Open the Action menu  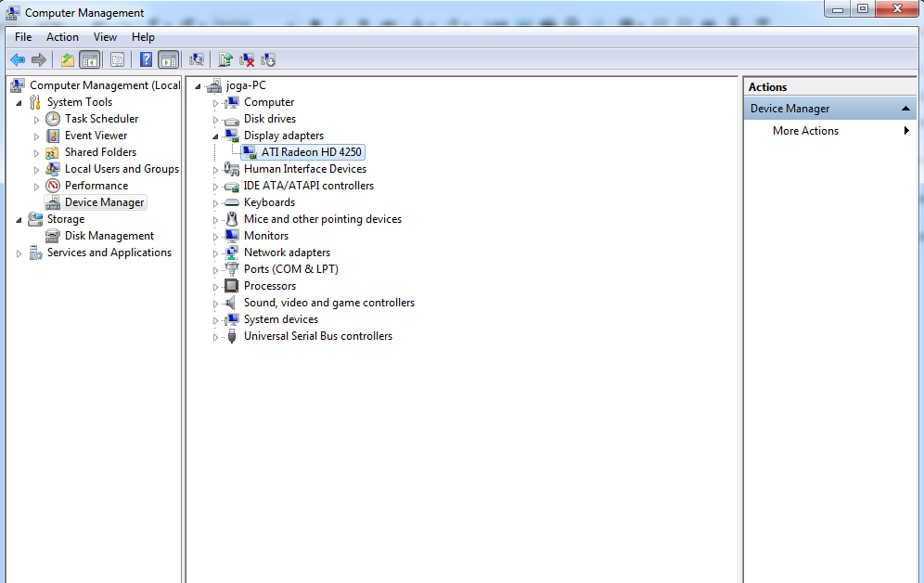tap(61, 37)
